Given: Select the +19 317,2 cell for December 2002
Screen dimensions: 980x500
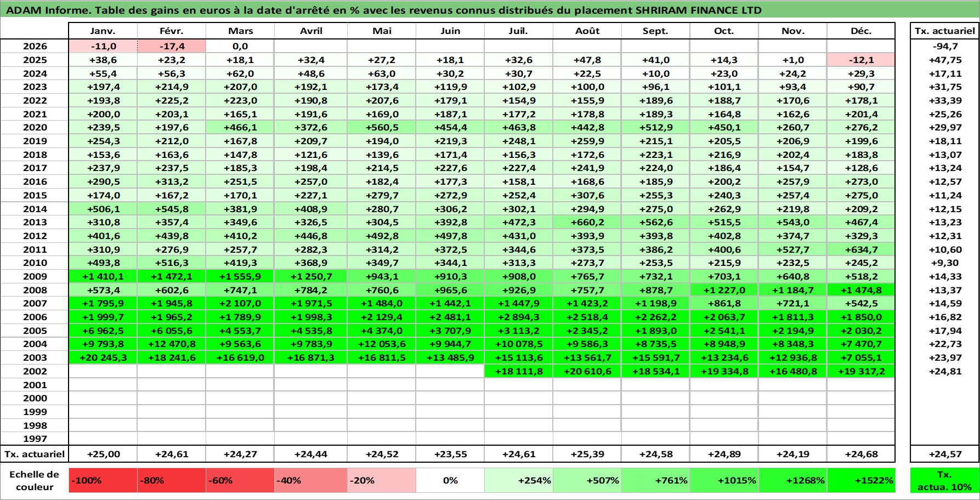Looking at the screenshot, I should click(x=861, y=371).
